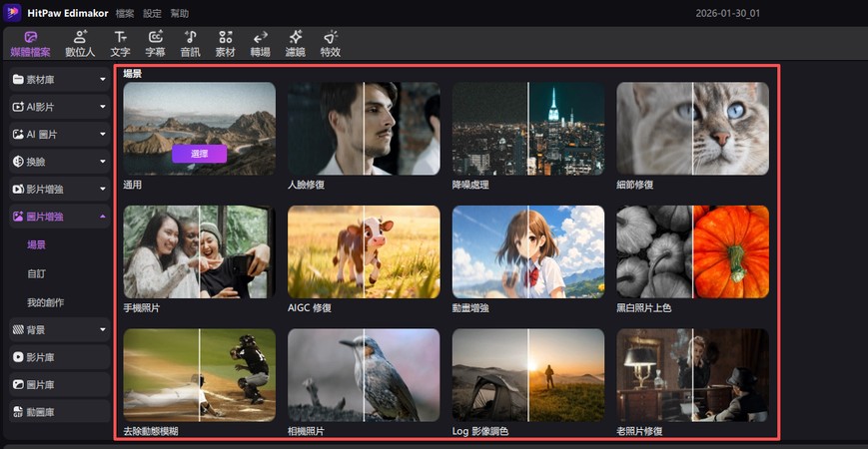Open the 設定 settings menu
The height and width of the screenshot is (449, 868).
(x=152, y=14)
